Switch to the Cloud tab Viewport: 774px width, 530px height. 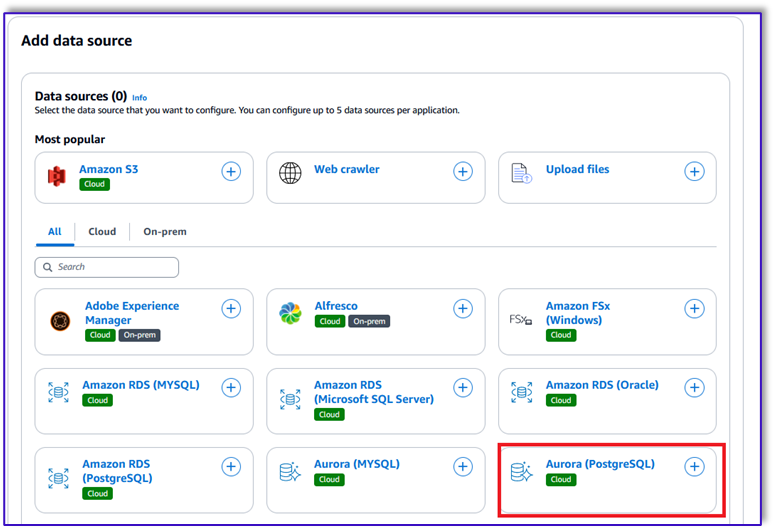coord(102,231)
